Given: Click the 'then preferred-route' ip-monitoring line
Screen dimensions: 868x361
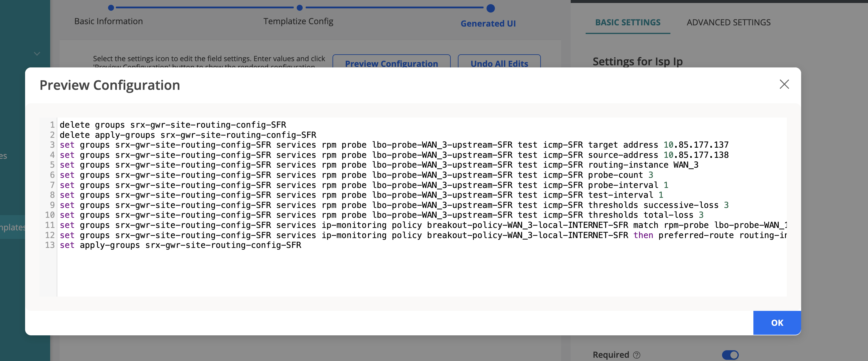Looking at the screenshot, I should pyautogui.click(x=423, y=235).
